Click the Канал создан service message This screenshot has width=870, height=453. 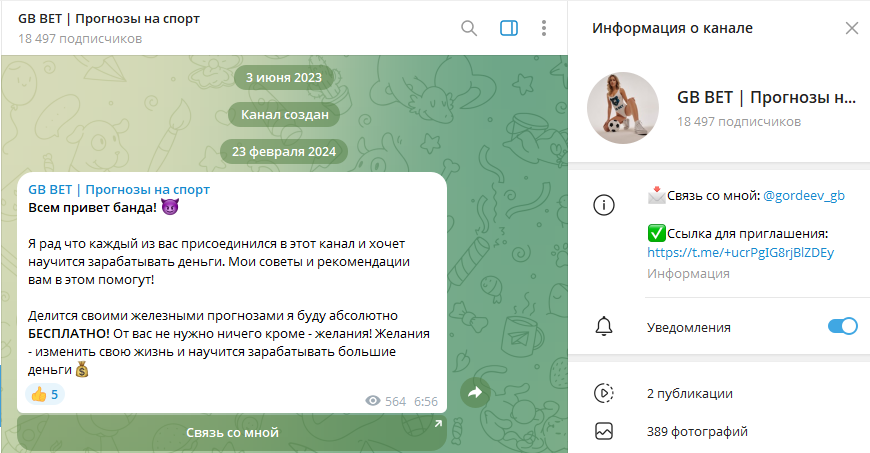pos(284,115)
